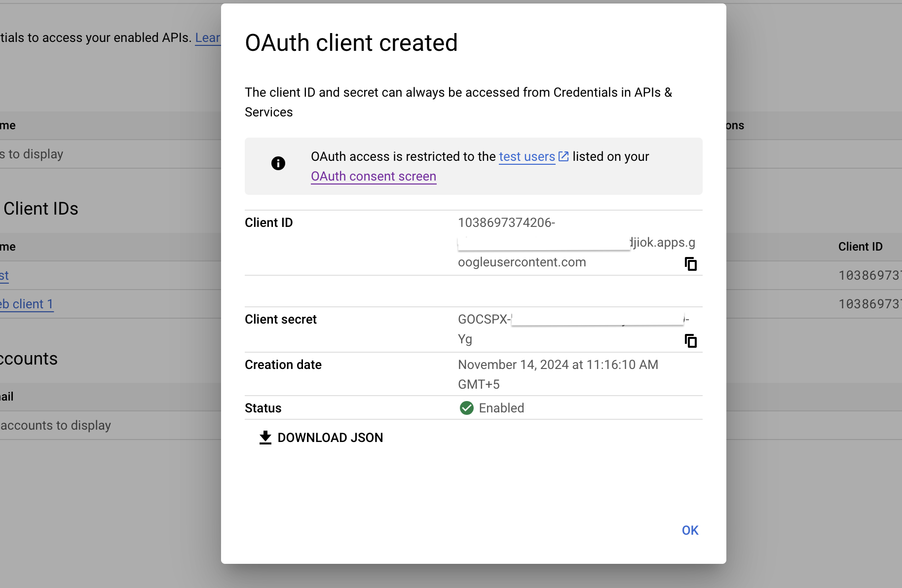Open the test users link
902x588 pixels.
tap(526, 157)
